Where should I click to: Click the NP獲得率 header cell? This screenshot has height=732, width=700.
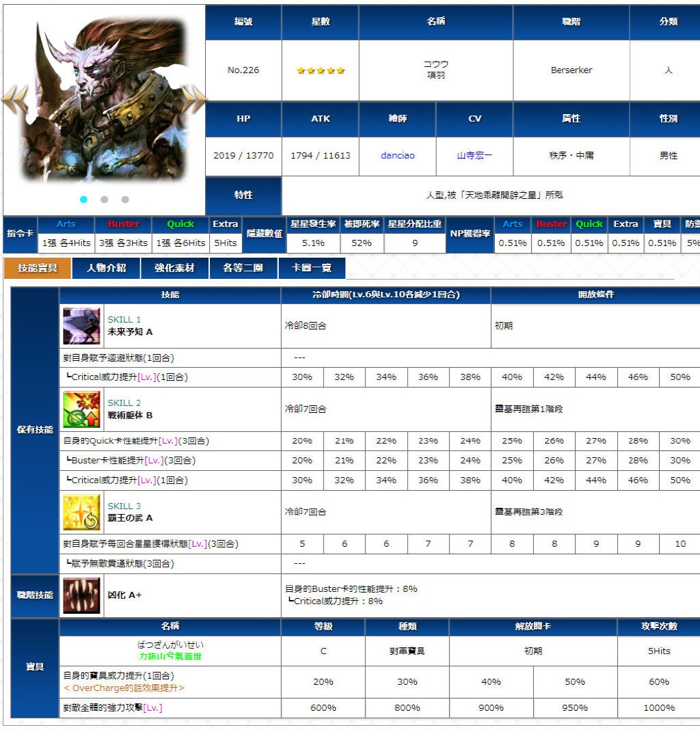(x=470, y=234)
